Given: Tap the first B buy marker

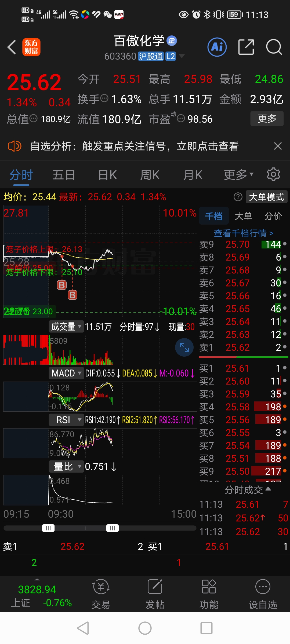Looking at the screenshot, I should (62, 285).
